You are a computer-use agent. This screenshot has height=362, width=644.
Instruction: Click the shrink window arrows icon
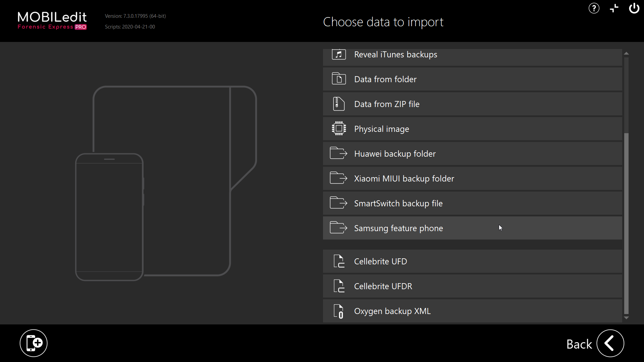tap(614, 8)
